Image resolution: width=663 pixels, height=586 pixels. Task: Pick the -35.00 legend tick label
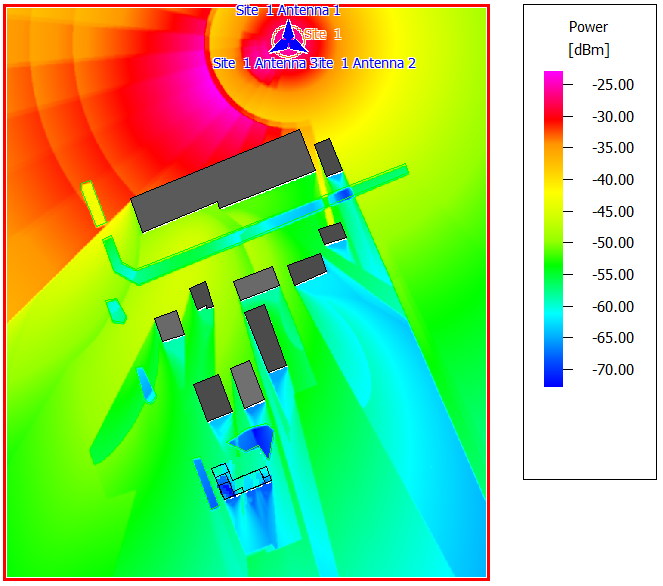point(613,148)
